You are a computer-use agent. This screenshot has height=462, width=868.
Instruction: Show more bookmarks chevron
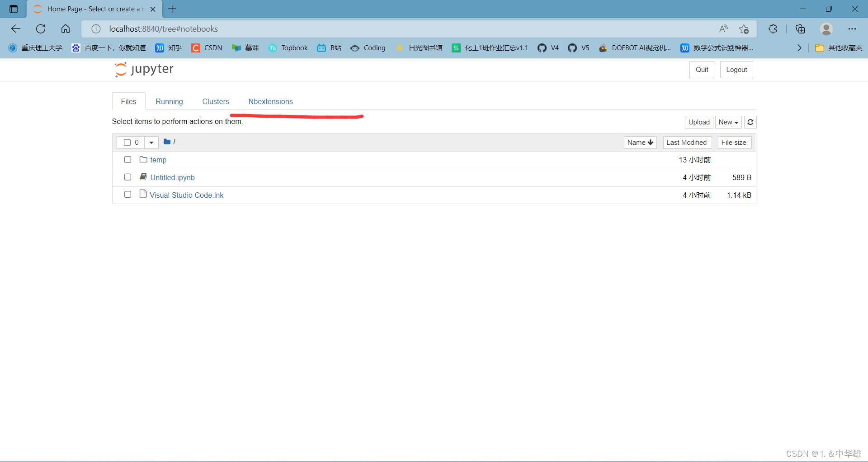click(799, 48)
